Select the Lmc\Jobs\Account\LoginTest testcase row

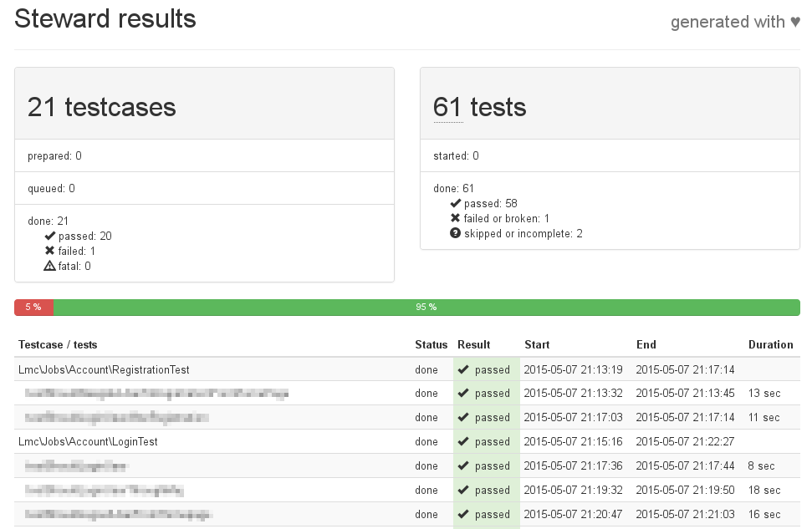point(88,441)
